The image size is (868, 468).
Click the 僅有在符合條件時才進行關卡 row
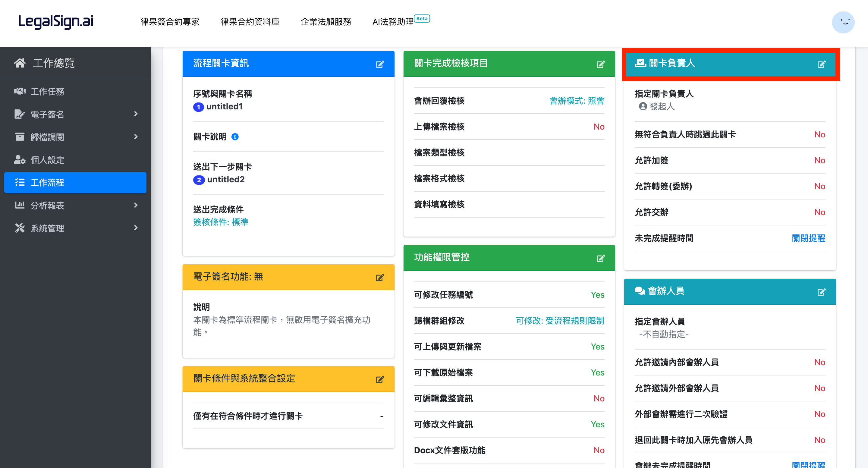tap(288, 416)
